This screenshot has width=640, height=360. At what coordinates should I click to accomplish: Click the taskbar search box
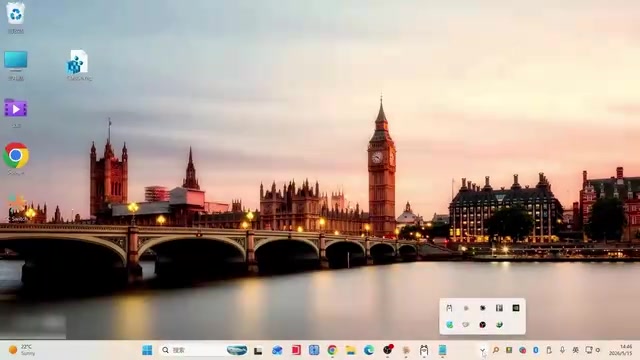click(204, 350)
